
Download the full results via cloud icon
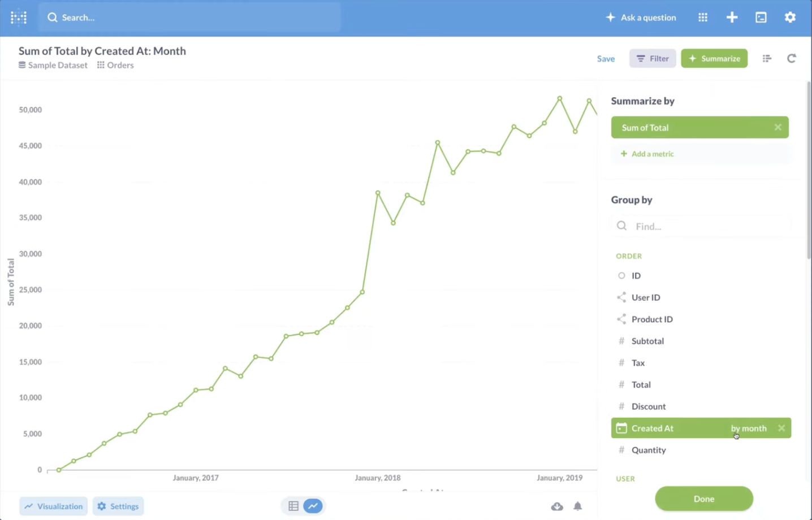coord(557,506)
